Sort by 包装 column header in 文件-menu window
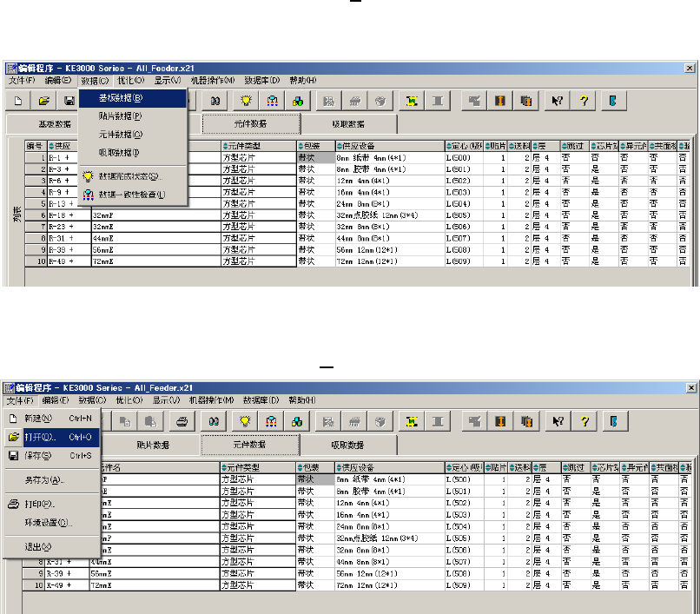Screen dimensions: 700x614 (x=315, y=468)
